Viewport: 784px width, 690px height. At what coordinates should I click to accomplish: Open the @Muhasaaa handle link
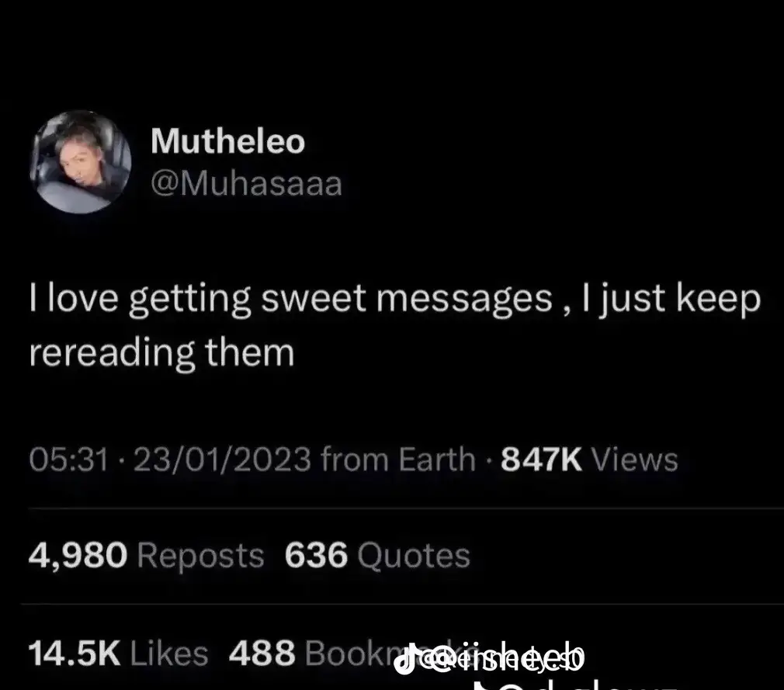tap(247, 184)
